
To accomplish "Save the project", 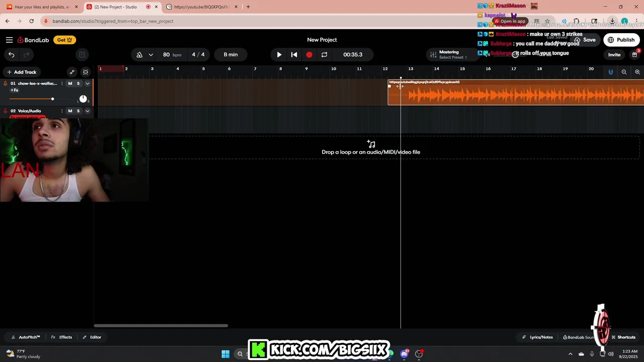I will click(585, 40).
